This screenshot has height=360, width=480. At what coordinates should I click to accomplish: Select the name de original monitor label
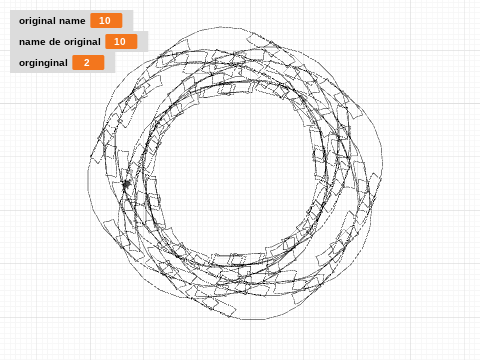(x=60, y=42)
